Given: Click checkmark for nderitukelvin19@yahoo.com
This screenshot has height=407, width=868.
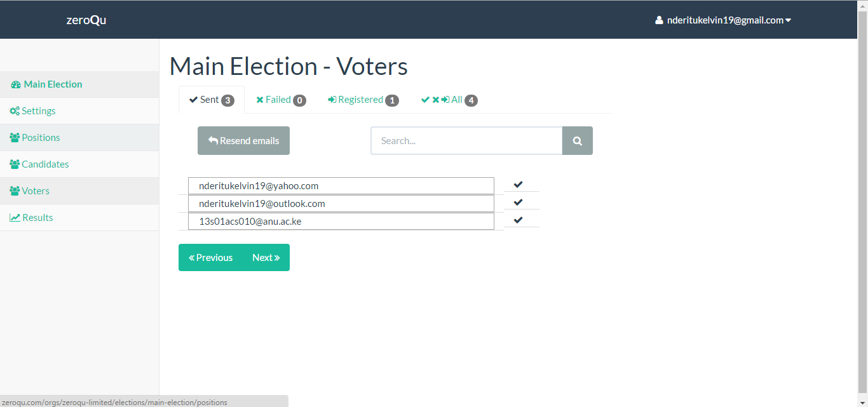Looking at the screenshot, I should pos(519,185).
